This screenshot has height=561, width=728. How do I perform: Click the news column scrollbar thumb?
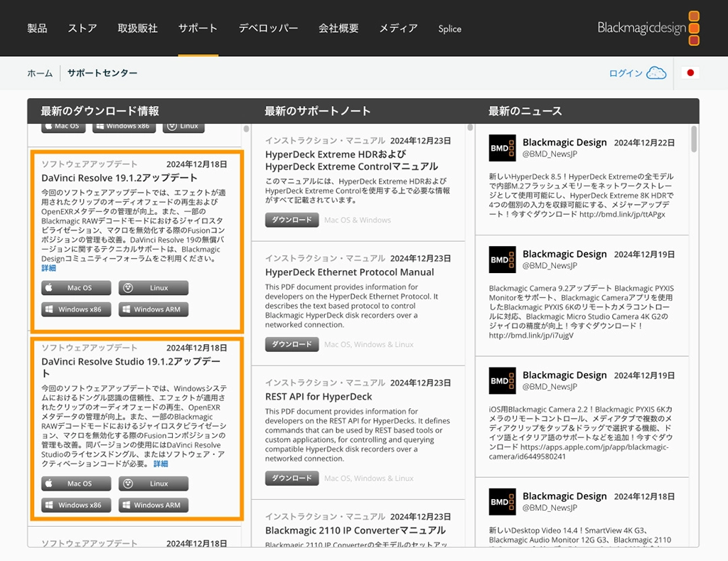(694, 139)
